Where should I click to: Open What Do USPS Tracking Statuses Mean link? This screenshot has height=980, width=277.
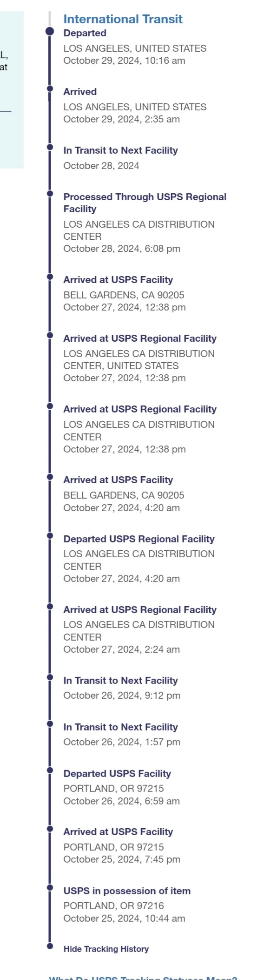[x=143, y=977]
